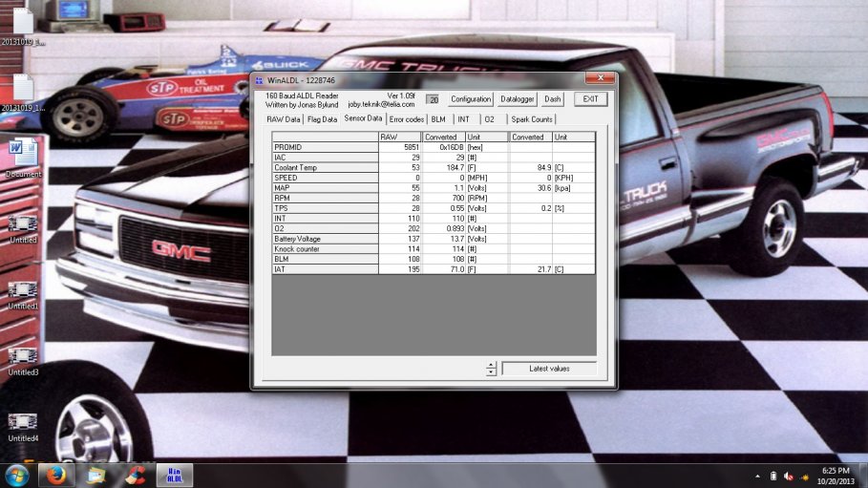Select WinALDL taskbar button
868x488 pixels.
click(x=175, y=476)
